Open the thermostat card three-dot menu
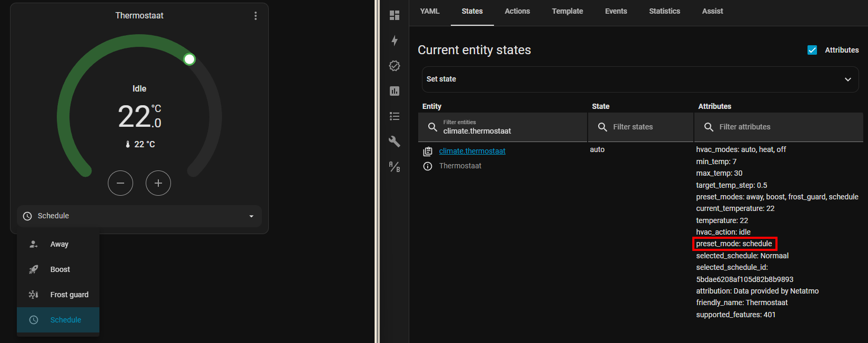The width and height of the screenshot is (868, 343). pyautogui.click(x=256, y=16)
